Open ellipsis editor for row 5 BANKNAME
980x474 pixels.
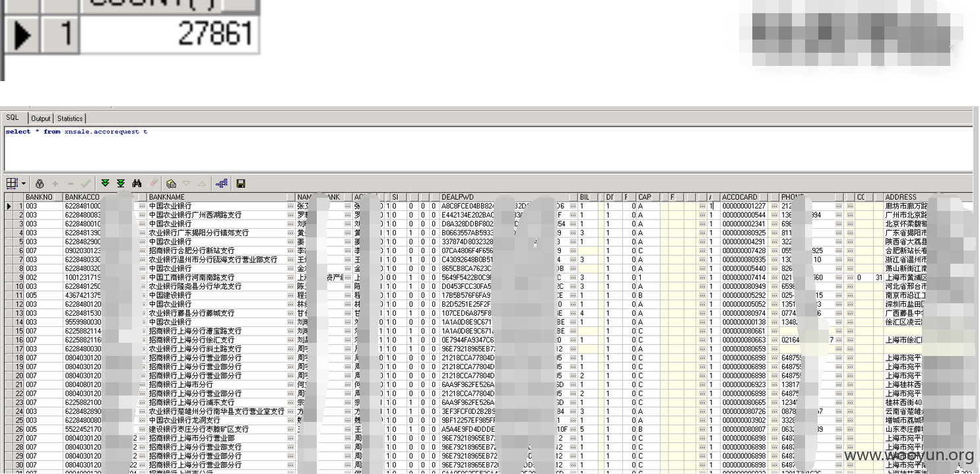coord(291,242)
